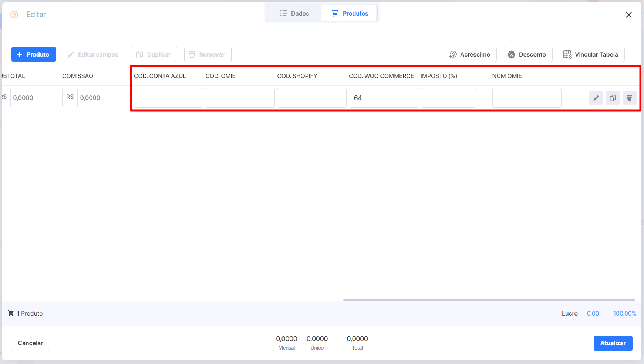Click the Cod. Woo Commerce field containing 64
Image resolution: width=644 pixels, height=364 pixels.
tap(383, 98)
